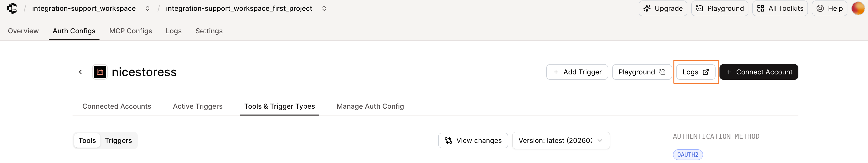
Task: Click the Connect Account button
Action: point(758,72)
